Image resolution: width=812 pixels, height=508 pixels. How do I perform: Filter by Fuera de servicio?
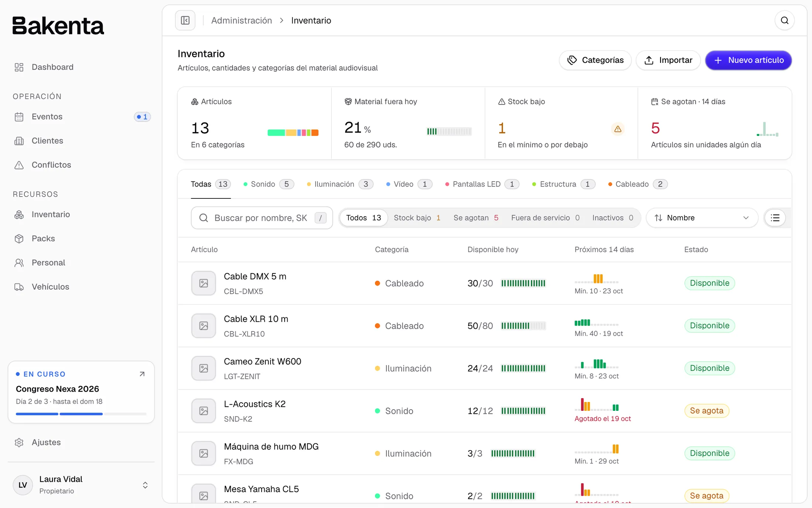point(545,218)
